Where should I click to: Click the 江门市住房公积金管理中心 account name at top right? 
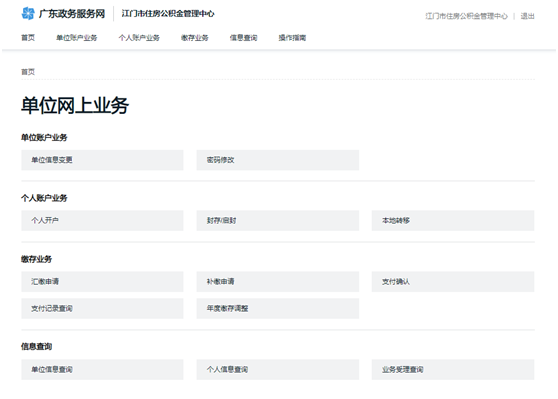pos(467,16)
